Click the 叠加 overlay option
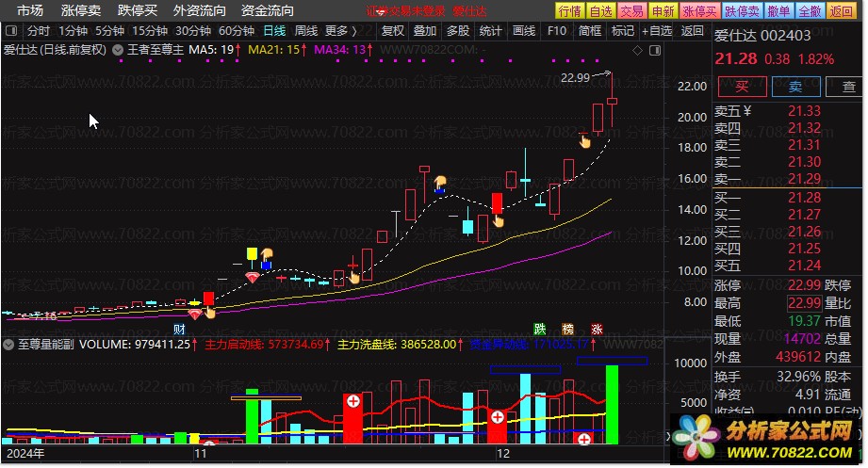Image resolution: width=868 pixels, height=468 pixels. tap(425, 31)
